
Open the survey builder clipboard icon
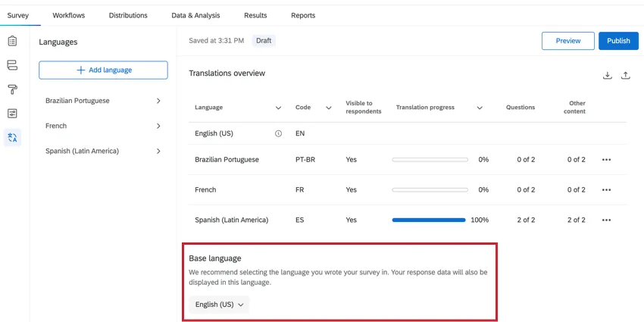[12, 41]
